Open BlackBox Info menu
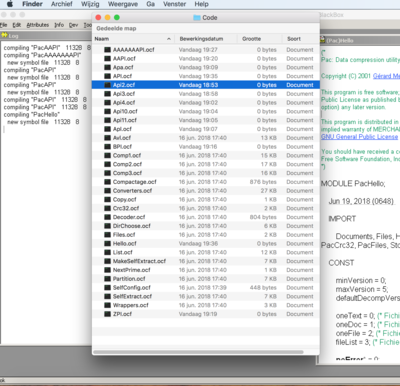The image size is (400, 386). coord(59,25)
